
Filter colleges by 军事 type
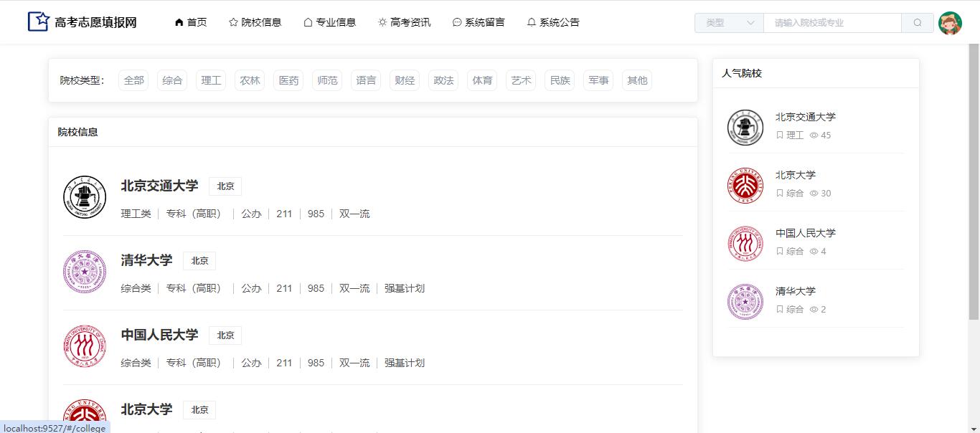tap(598, 80)
